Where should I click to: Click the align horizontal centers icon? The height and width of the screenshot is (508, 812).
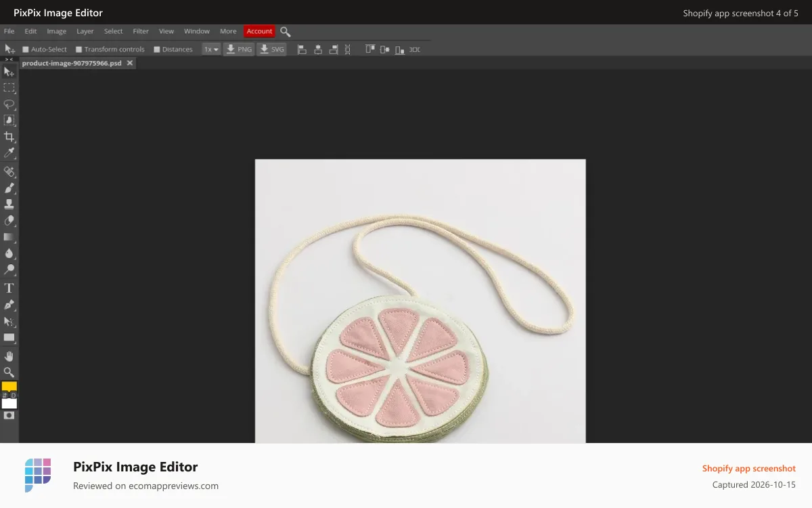point(318,49)
